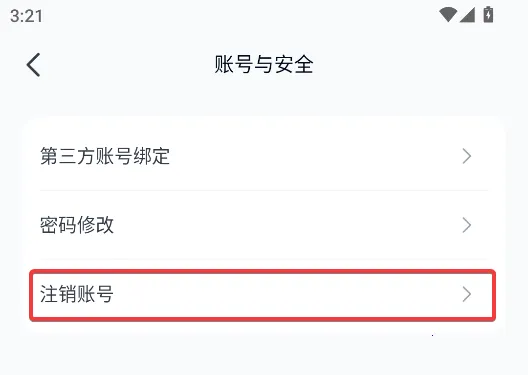Open the 密码修改 option
This screenshot has height=375, width=528.
tap(264, 225)
